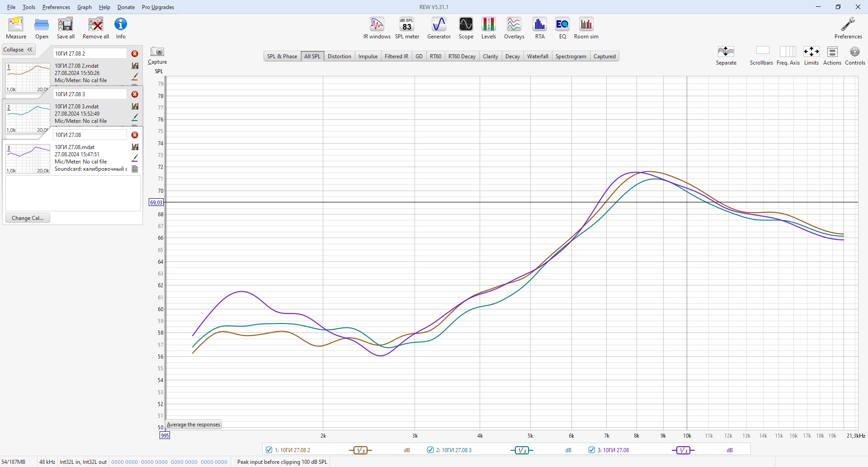Open the Pro Upgrades menu
The image size is (868, 467).
158,7
